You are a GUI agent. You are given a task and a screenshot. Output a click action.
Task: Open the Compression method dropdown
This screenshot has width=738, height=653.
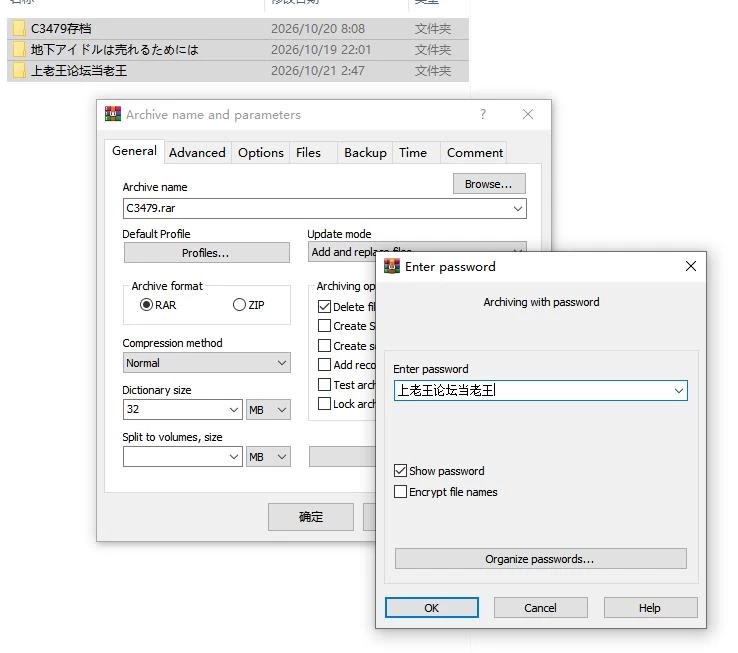pos(207,363)
